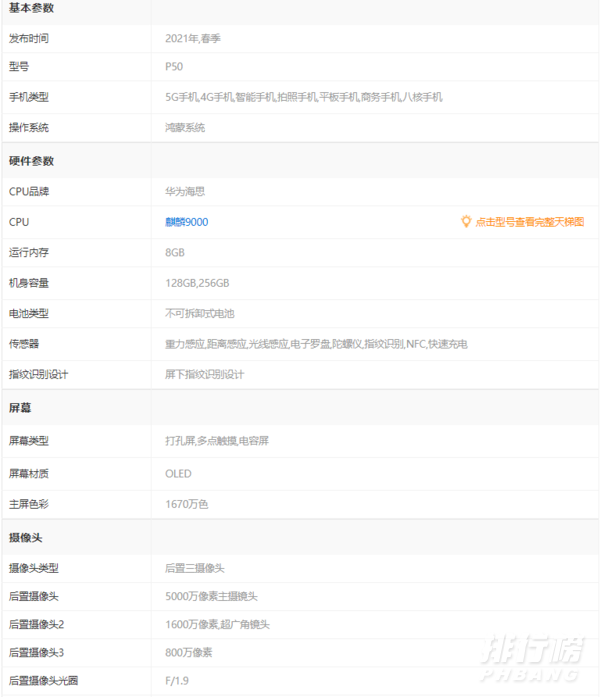Click the value 鸿蒙系统

185,128
